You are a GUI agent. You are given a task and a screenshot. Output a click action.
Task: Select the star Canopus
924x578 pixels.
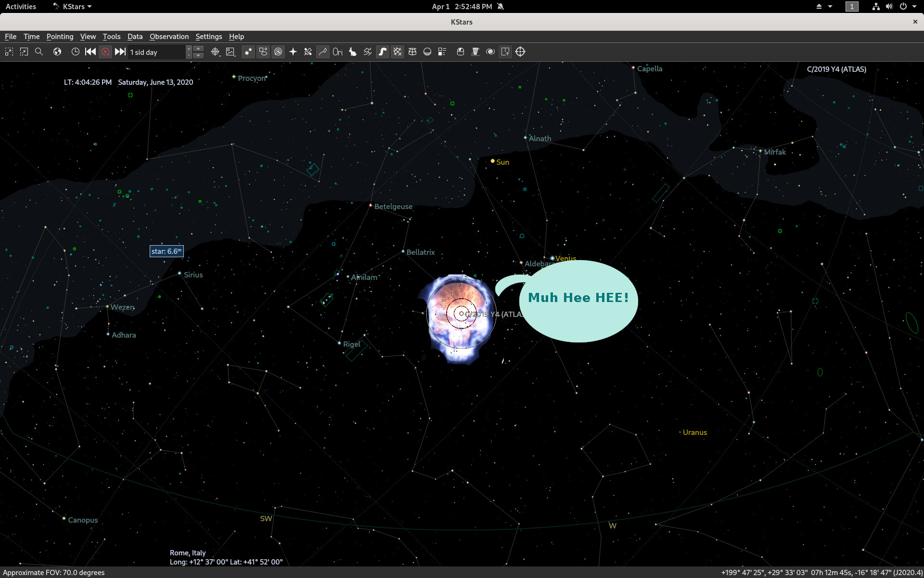pyautogui.click(x=64, y=518)
